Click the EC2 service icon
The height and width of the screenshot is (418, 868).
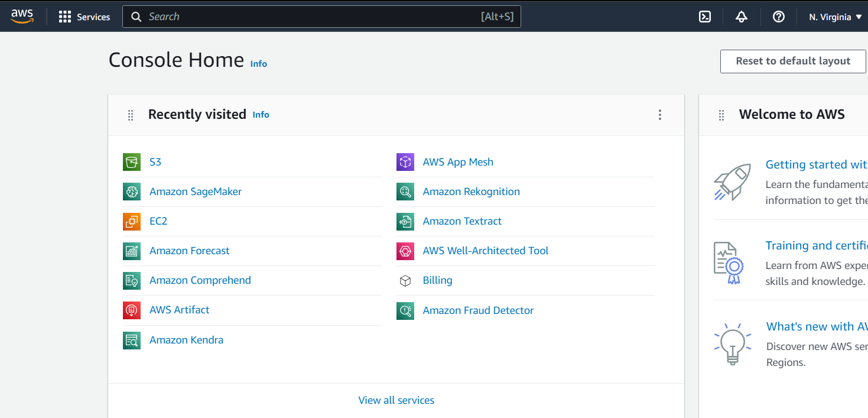click(132, 221)
